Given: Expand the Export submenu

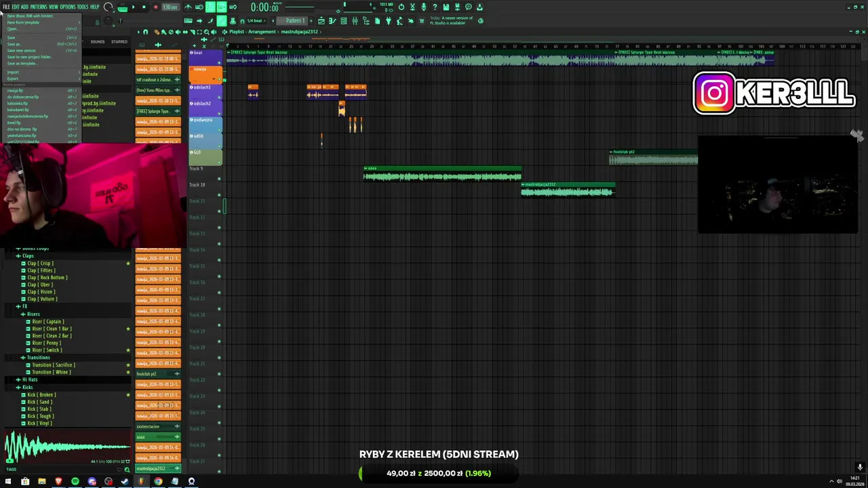Looking at the screenshot, I should pyautogui.click(x=42, y=79).
